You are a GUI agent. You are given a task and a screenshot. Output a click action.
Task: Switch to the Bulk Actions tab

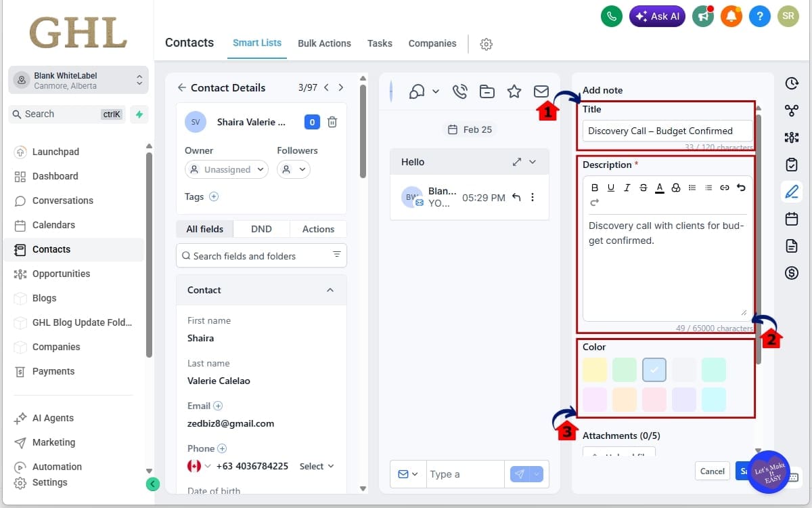pos(324,43)
